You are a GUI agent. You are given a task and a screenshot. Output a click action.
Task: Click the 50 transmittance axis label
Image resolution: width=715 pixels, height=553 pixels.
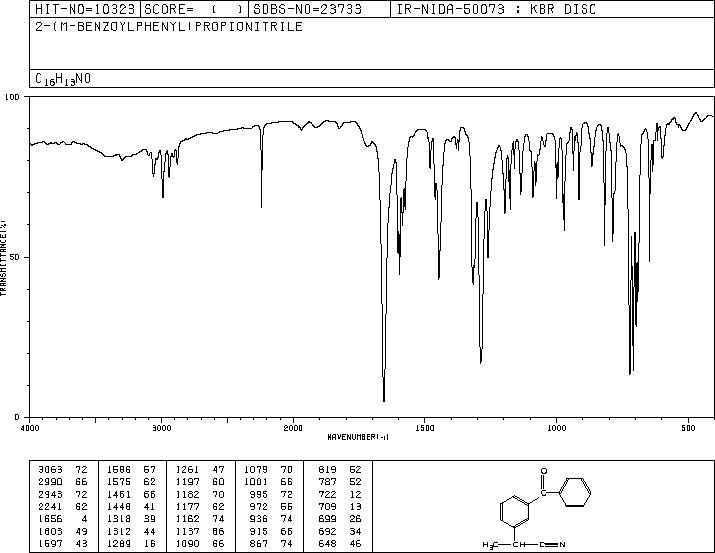pyautogui.click(x=15, y=257)
